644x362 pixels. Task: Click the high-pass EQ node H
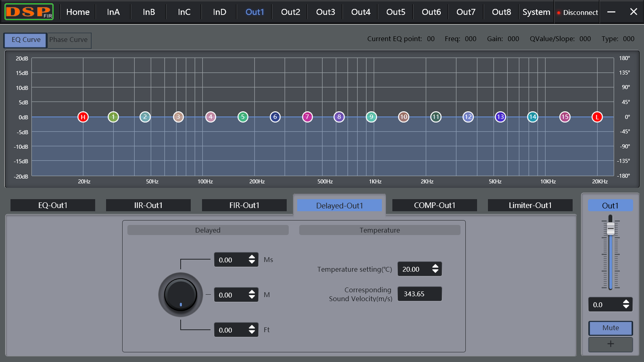click(x=82, y=117)
